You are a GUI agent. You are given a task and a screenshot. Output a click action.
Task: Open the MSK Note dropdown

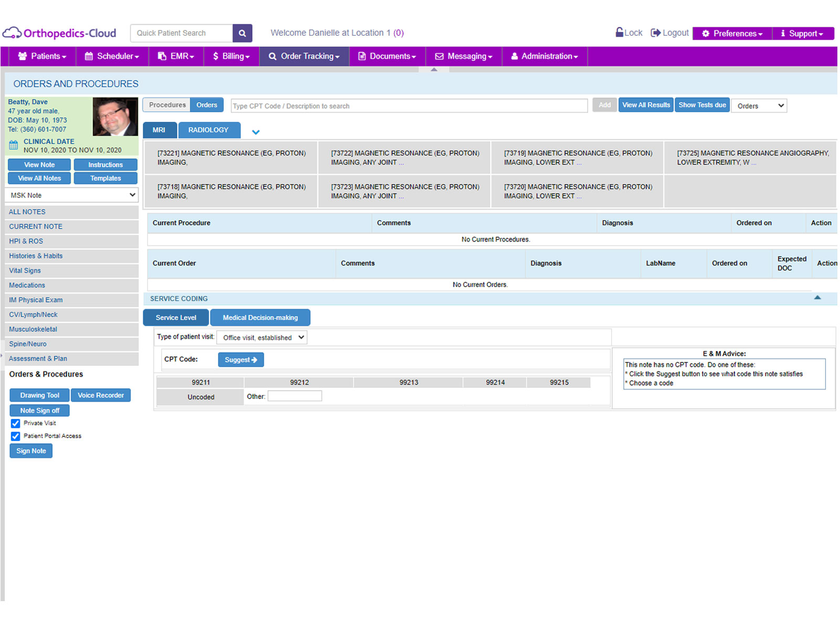tap(72, 195)
